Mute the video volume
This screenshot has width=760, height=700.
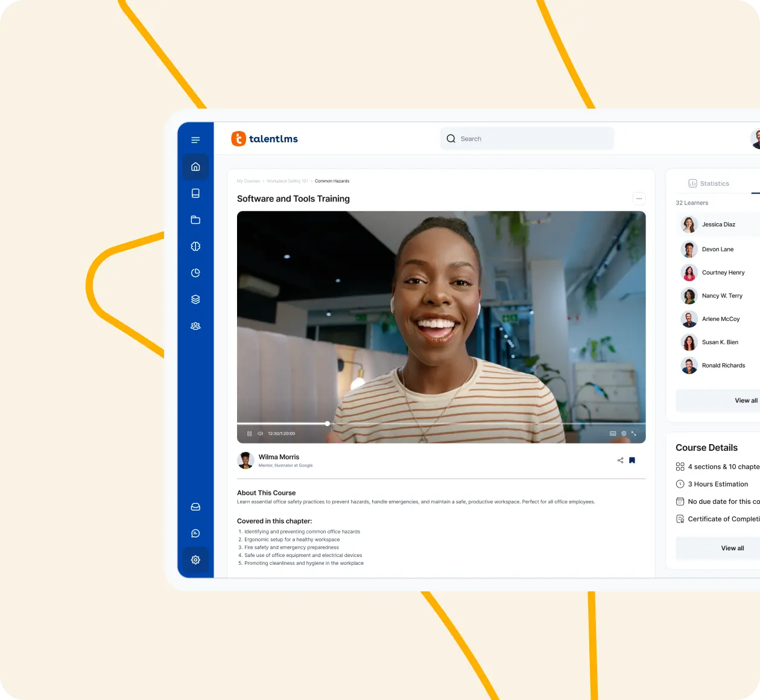pyautogui.click(x=260, y=434)
